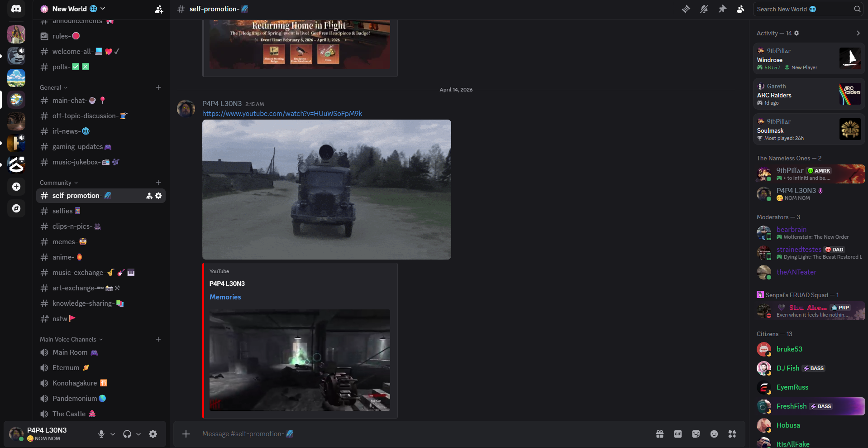Open the Memories video title link

(x=225, y=297)
